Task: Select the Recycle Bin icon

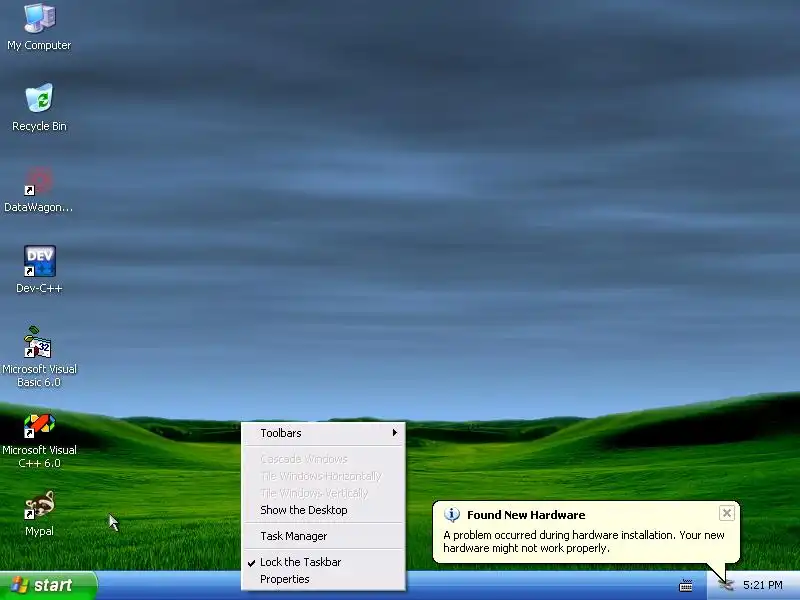Action: 39,108
